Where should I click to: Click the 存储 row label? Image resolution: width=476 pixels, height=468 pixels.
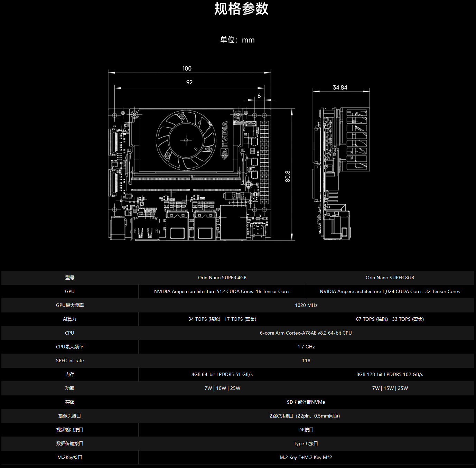(x=70, y=402)
